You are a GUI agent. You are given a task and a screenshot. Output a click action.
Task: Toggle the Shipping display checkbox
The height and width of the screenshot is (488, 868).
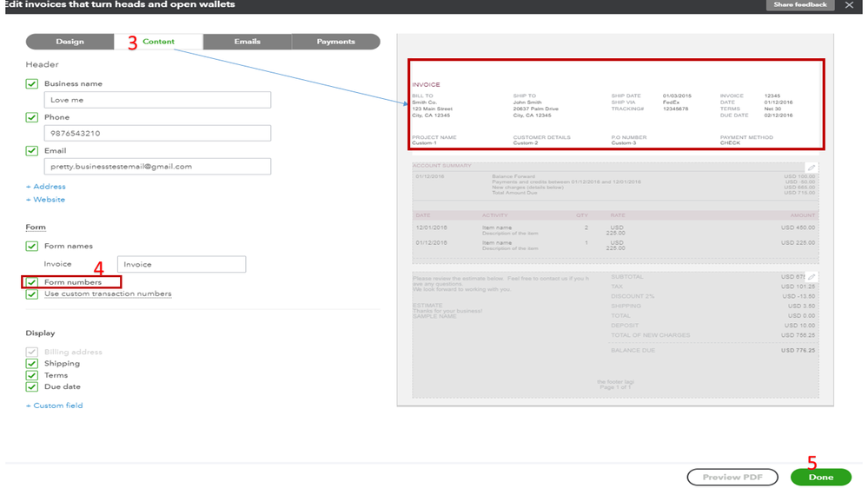tap(31, 364)
